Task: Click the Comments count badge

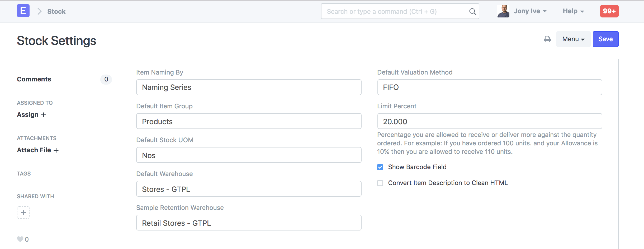Action: coord(106,79)
